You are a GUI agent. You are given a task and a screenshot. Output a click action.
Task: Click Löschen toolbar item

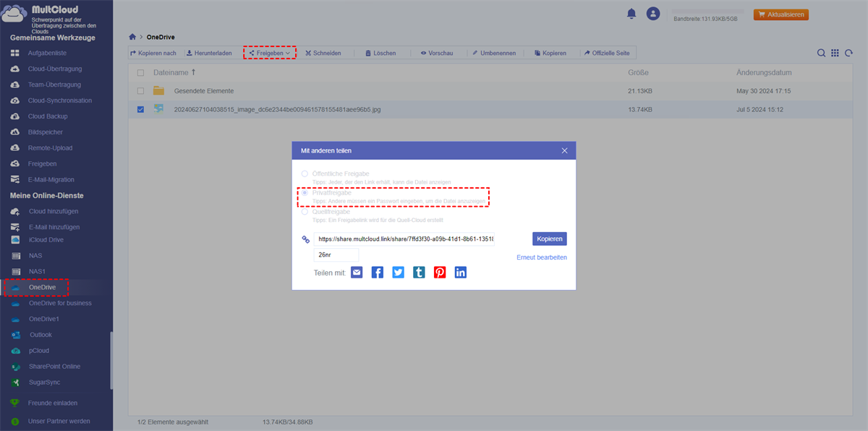[380, 53]
